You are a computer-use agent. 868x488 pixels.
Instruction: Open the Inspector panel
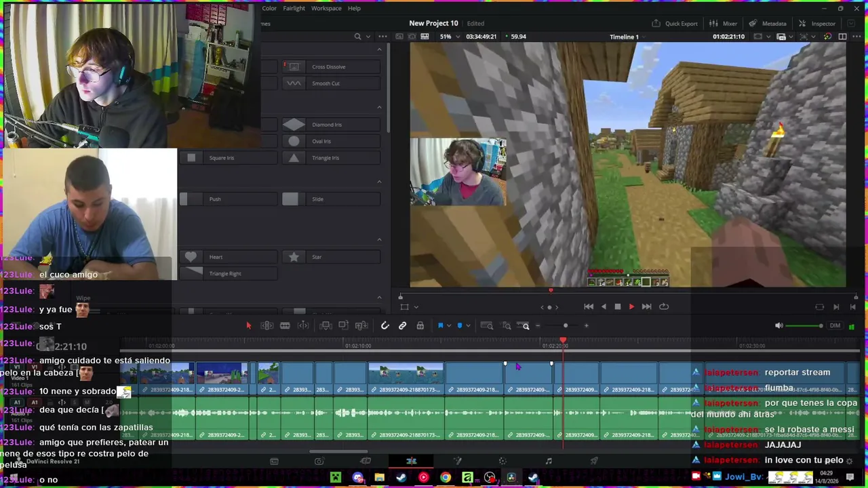point(818,24)
